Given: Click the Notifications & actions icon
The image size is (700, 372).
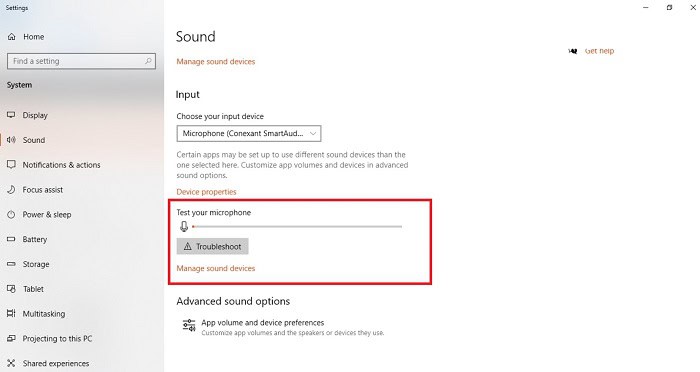Looking at the screenshot, I should [x=11, y=165].
